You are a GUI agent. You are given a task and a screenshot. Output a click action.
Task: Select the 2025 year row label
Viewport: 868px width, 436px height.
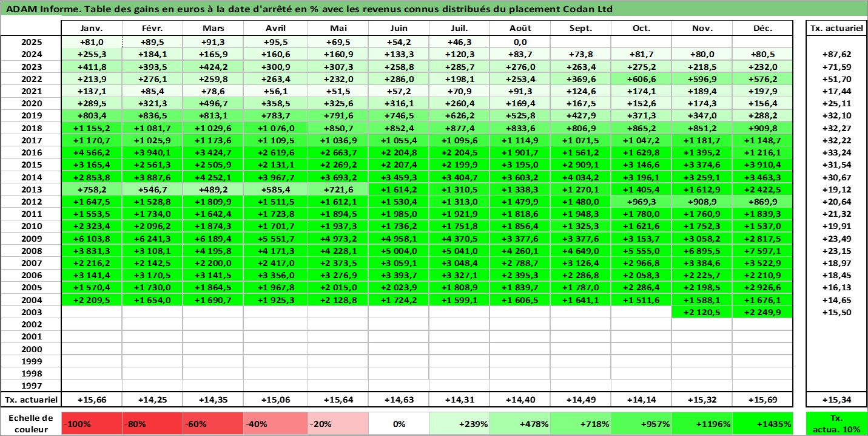(31, 43)
